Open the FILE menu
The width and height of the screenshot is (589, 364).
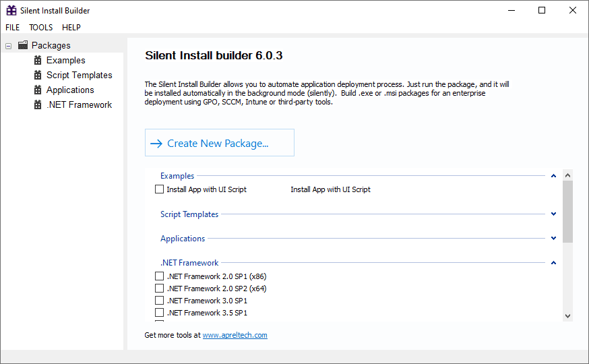[x=13, y=28]
